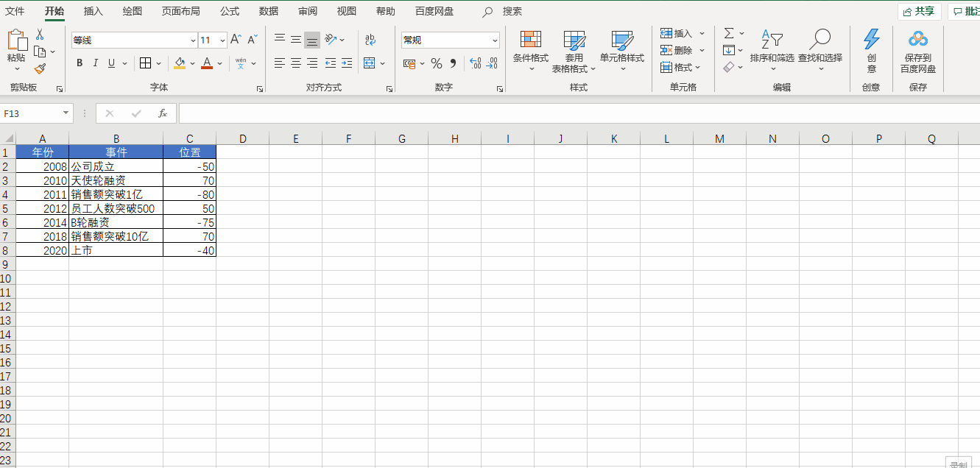Image resolution: width=980 pixels, height=468 pixels.
Task: Expand font color dropdown arrow
Action: tap(221, 63)
